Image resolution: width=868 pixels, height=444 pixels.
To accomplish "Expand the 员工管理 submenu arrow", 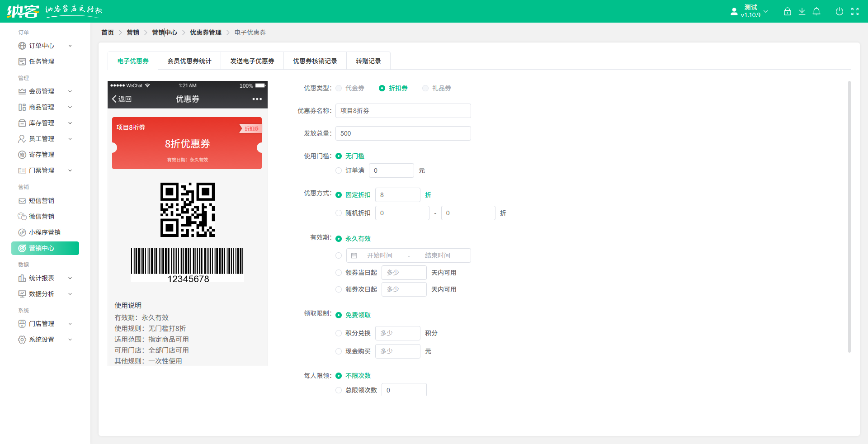I will coord(70,139).
